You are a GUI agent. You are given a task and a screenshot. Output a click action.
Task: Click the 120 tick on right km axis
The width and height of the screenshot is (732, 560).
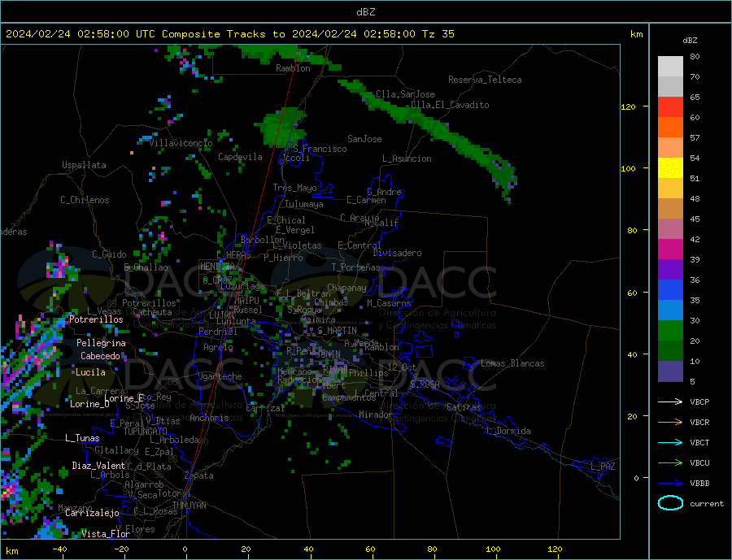pyautogui.click(x=628, y=106)
